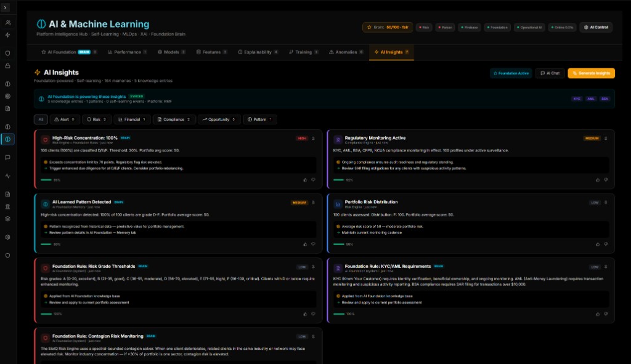The width and height of the screenshot is (631, 364).
Task: Open the AI Chat button
Action: (550, 73)
